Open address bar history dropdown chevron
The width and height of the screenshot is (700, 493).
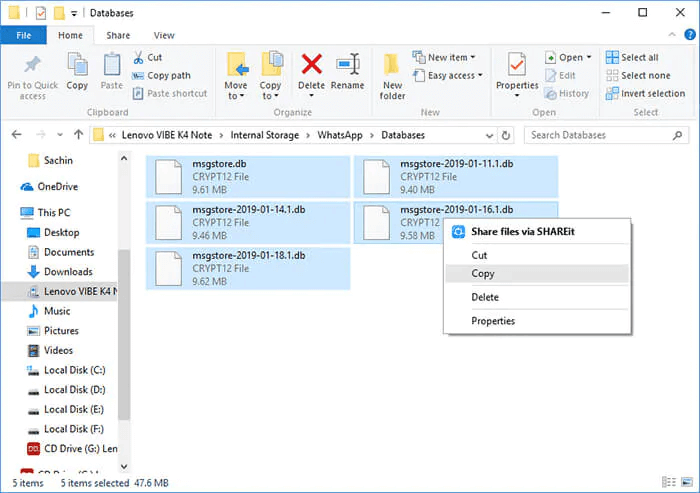coord(490,135)
